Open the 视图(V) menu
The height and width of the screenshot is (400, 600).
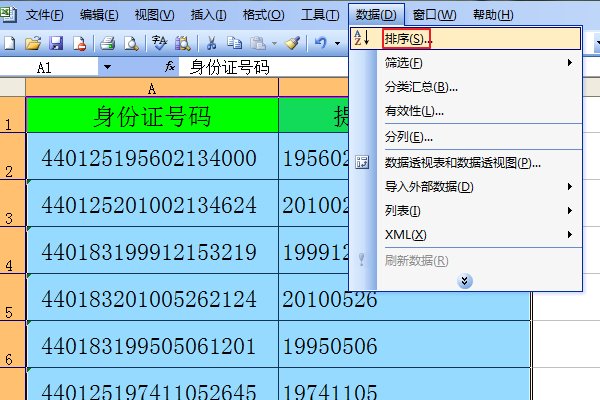[155, 15]
